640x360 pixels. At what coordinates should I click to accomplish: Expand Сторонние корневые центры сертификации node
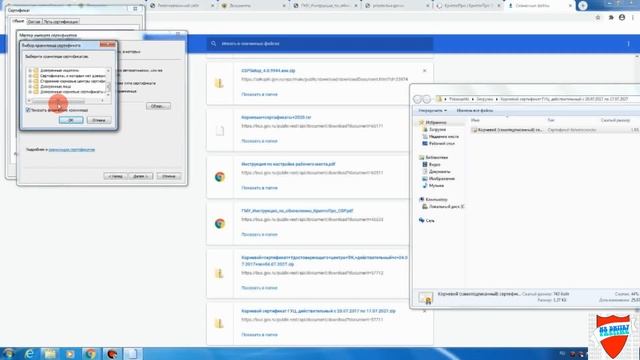[30, 81]
